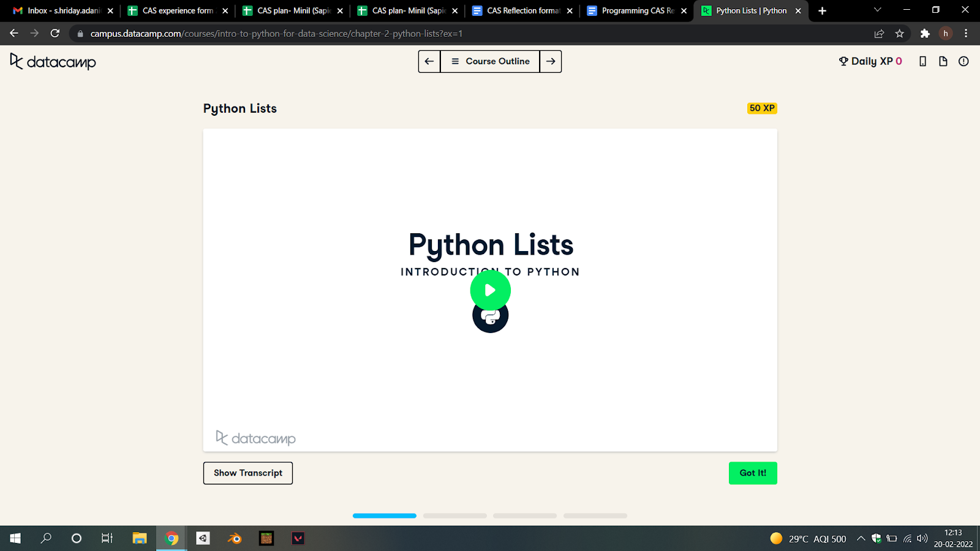Open the Windows Start menu
The width and height of the screenshot is (980, 551).
(15, 538)
